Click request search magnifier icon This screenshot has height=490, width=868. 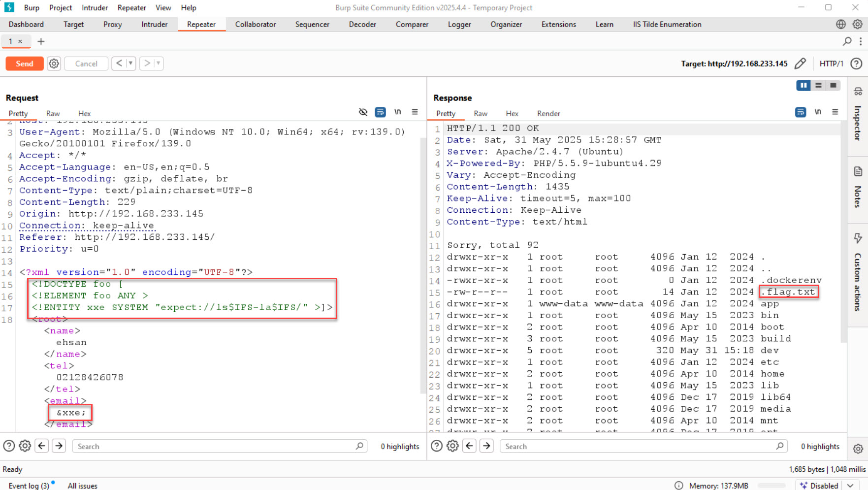pyautogui.click(x=360, y=446)
